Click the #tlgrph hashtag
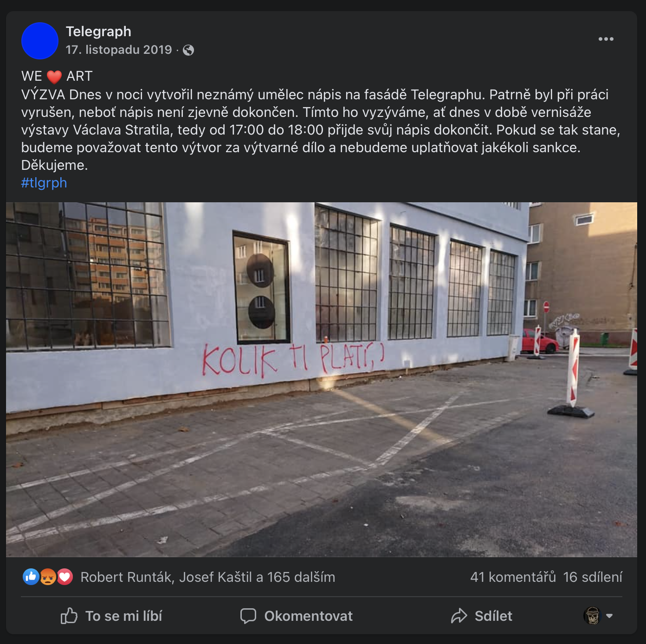The height and width of the screenshot is (644, 646). click(x=44, y=183)
